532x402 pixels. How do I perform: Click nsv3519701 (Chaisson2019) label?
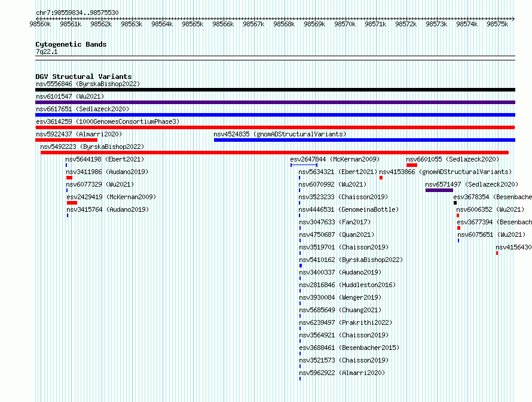point(344,247)
